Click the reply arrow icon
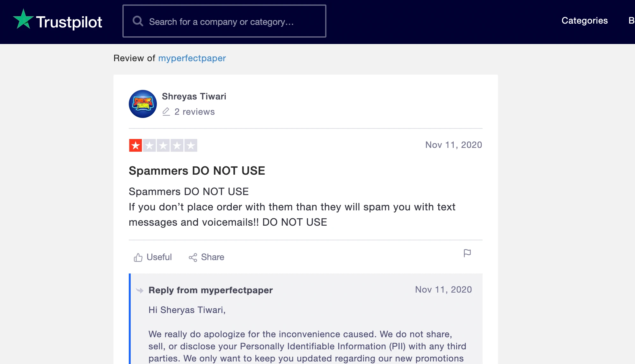635x364 pixels. click(x=140, y=290)
